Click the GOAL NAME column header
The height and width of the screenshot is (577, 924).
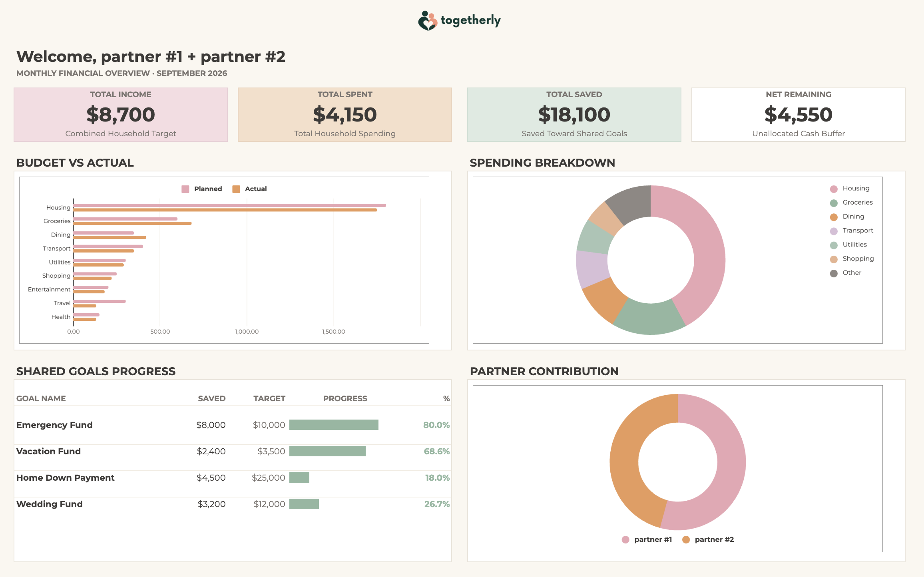pos(41,398)
